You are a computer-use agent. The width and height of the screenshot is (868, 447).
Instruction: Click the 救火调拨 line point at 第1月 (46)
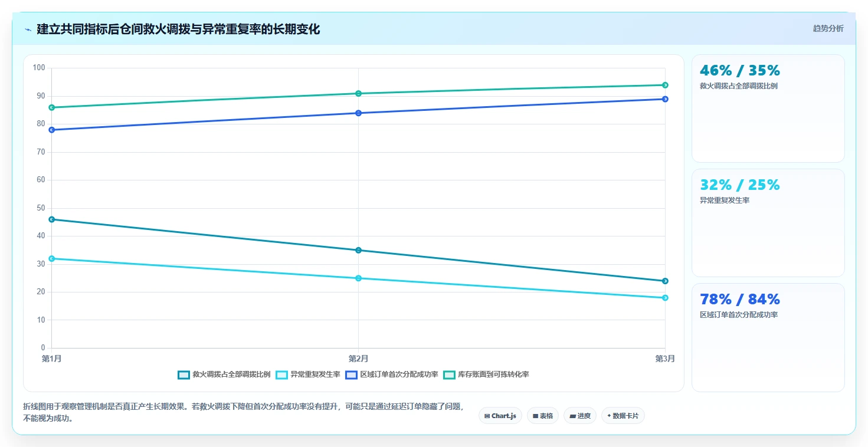point(51,219)
